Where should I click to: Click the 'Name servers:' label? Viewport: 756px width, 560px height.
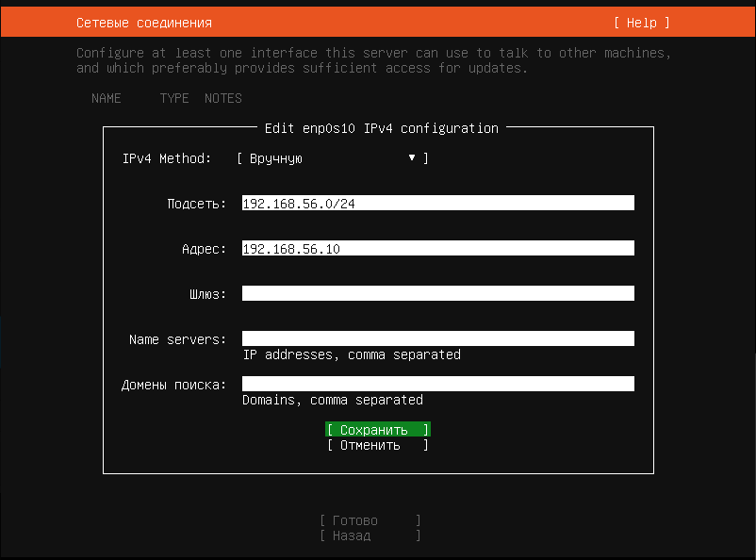pyautogui.click(x=178, y=339)
